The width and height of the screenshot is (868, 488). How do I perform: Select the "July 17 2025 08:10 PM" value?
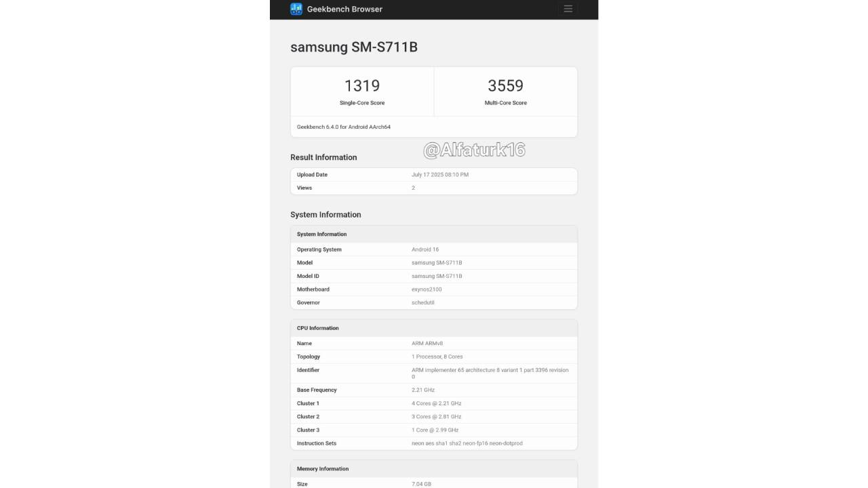click(440, 175)
